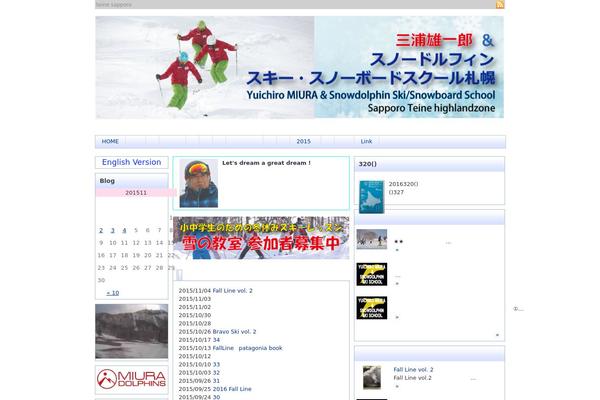Select calendar day 2

pyautogui.click(x=101, y=230)
